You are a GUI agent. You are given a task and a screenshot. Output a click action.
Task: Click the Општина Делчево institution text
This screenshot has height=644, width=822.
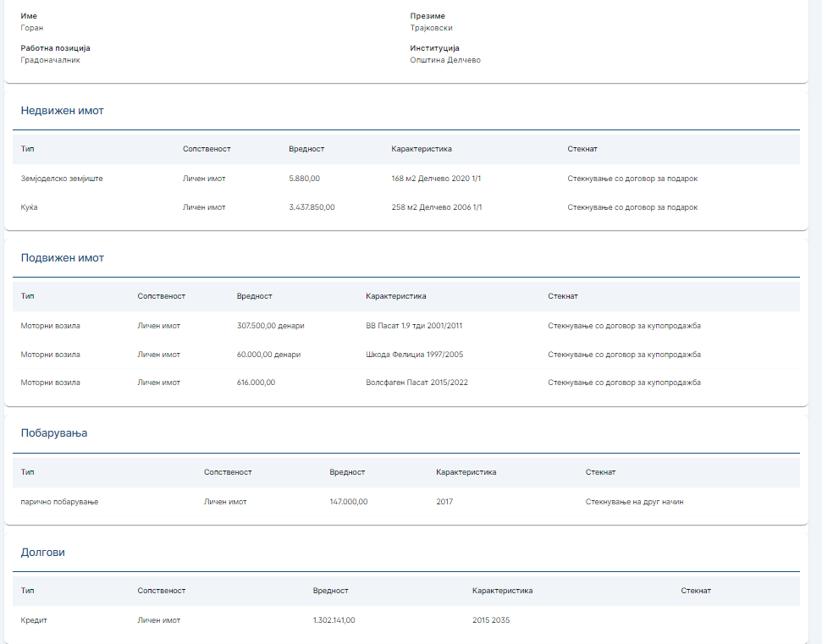point(445,60)
